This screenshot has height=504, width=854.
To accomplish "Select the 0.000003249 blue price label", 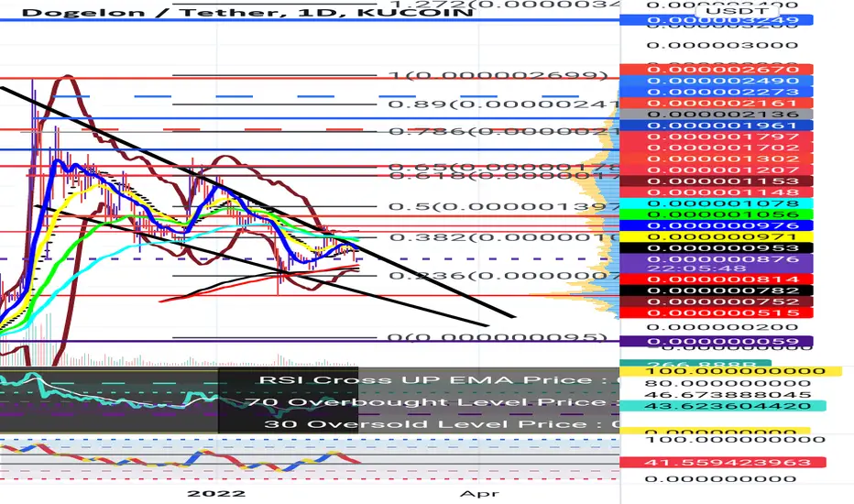I will click(717, 21).
